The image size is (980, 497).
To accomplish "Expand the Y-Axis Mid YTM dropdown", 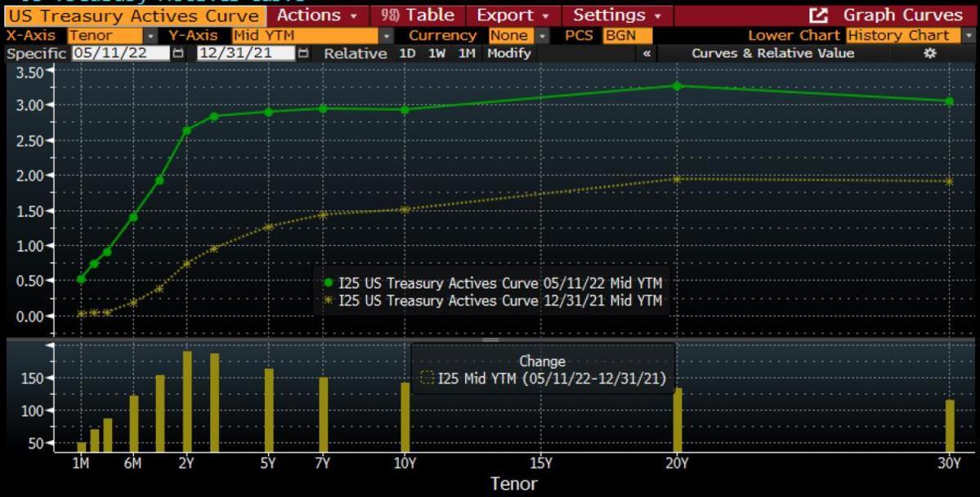I will tap(386, 35).
